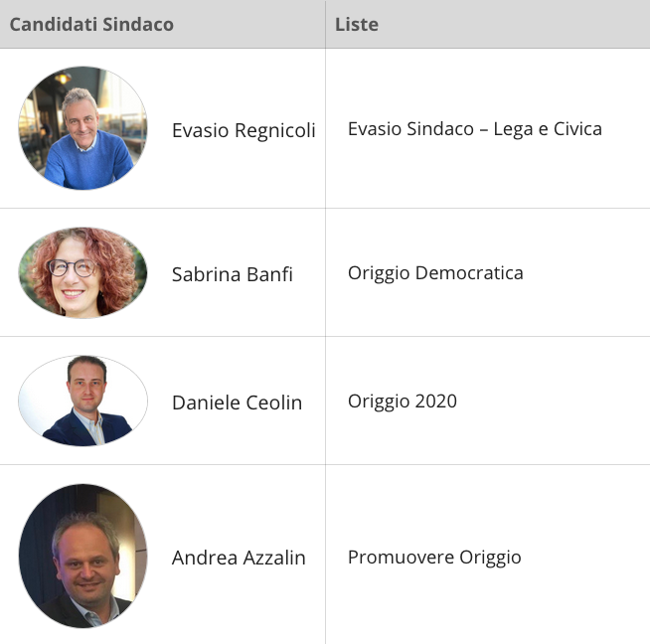This screenshot has width=650, height=644.
Task: Click Sabrina Banfi's curly-haired portrait
Action: [x=82, y=272]
